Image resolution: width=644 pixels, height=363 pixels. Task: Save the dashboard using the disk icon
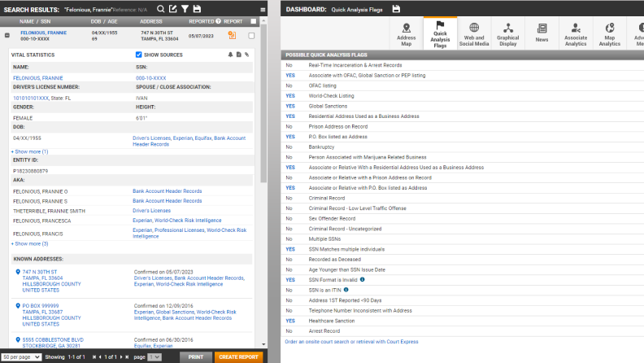coord(396,8)
